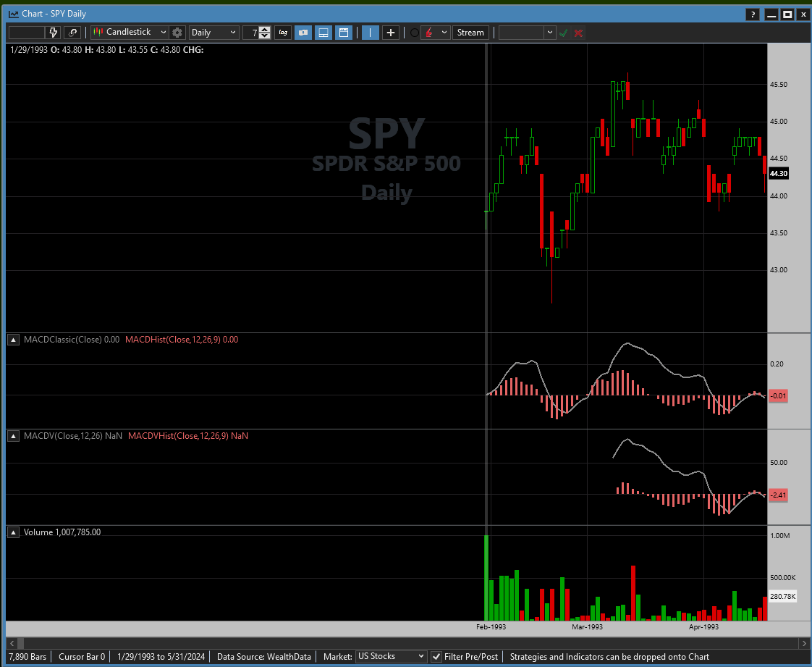Click the chart window title icon

click(x=14, y=14)
